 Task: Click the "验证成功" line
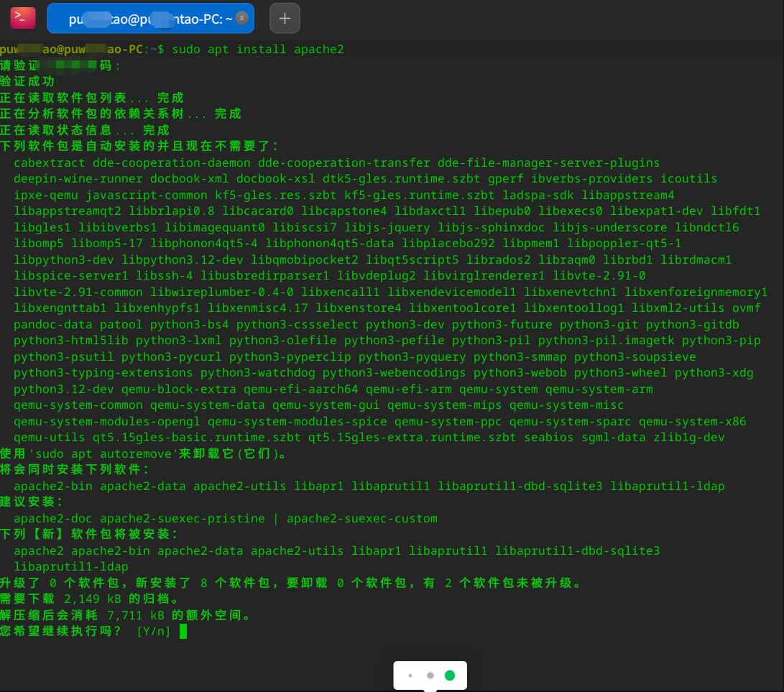click(x=27, y=81)
